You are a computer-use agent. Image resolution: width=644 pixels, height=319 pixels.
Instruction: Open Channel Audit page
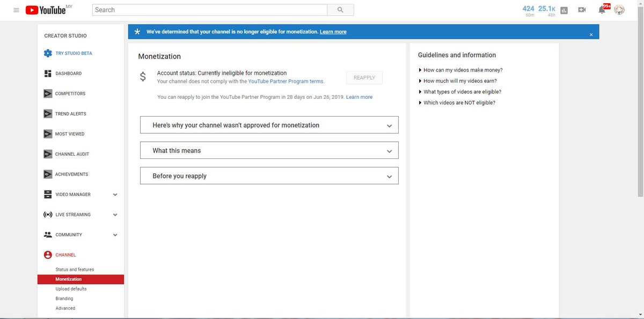click(72, 154)
